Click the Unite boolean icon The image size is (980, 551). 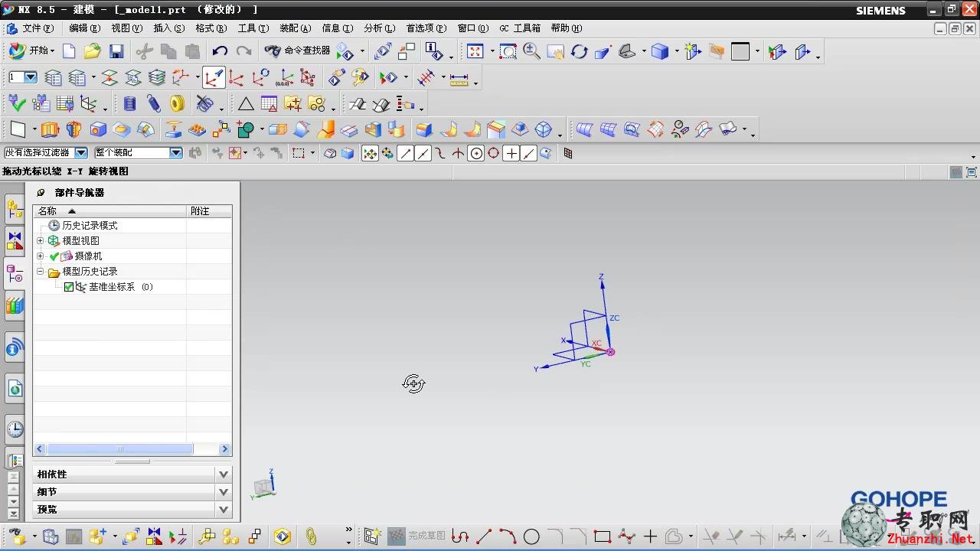(245, 129)
